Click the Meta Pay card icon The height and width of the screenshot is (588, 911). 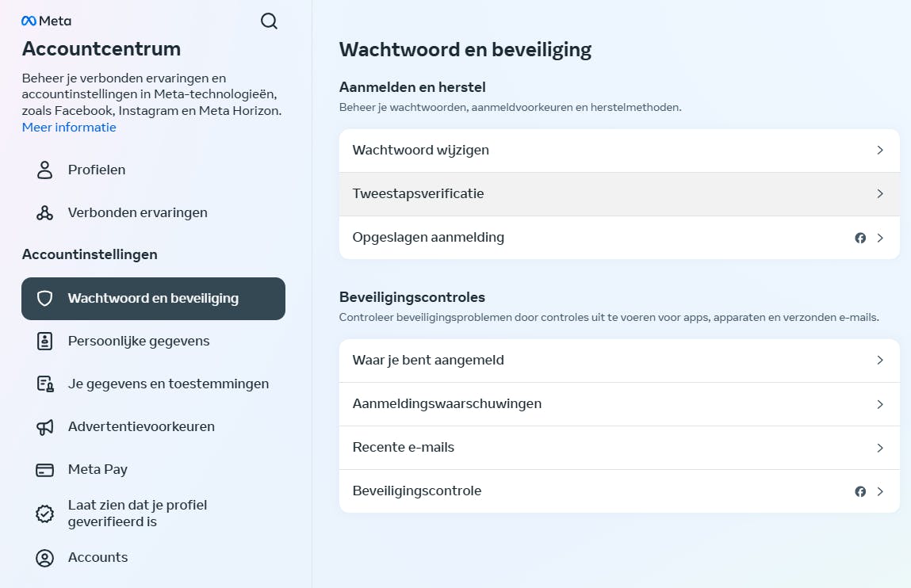(x=45, y=469)
